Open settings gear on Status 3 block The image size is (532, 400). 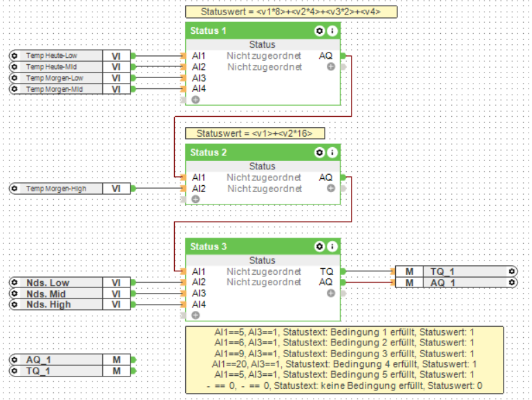coord(319,247)
